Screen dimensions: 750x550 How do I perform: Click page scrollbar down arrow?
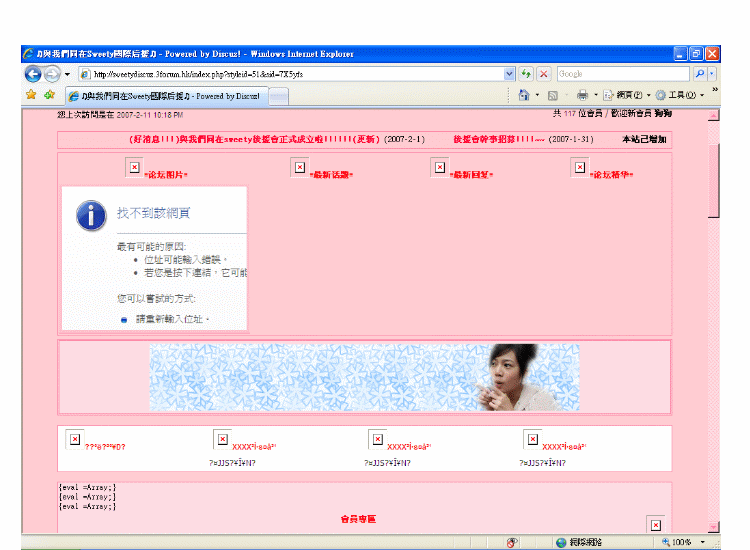pos(714,527)
